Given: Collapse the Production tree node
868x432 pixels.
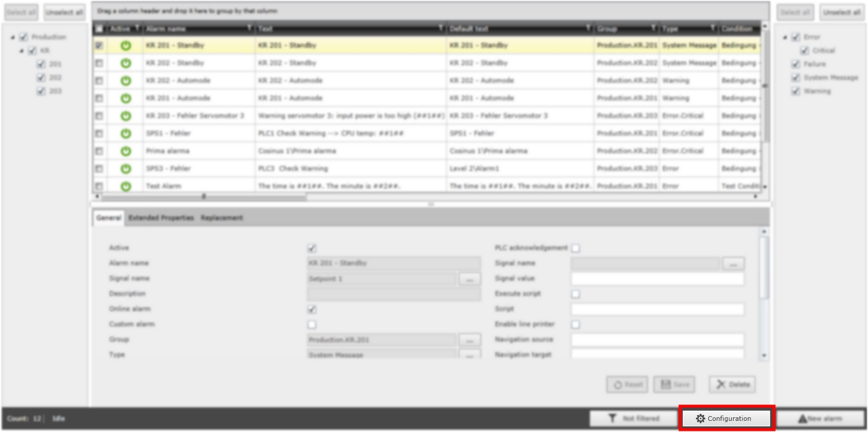Looking at the screenshot, I should click(x=14, y=38).
